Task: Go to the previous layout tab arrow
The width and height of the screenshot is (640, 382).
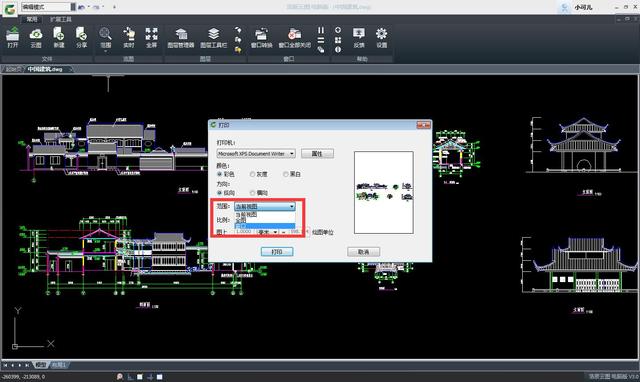Action: 13,365
